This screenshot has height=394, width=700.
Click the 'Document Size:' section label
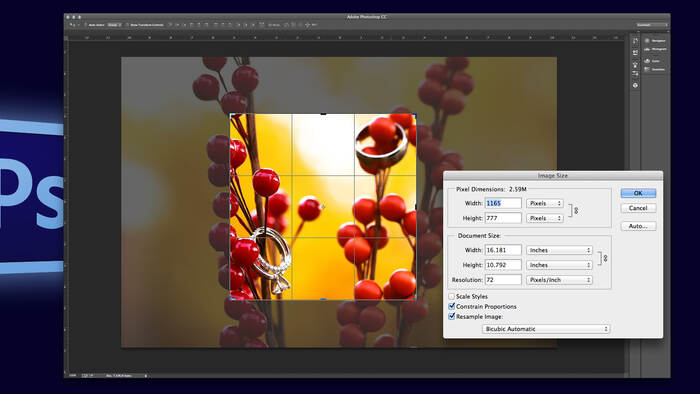pyautogui.click(x=479, y=236)
